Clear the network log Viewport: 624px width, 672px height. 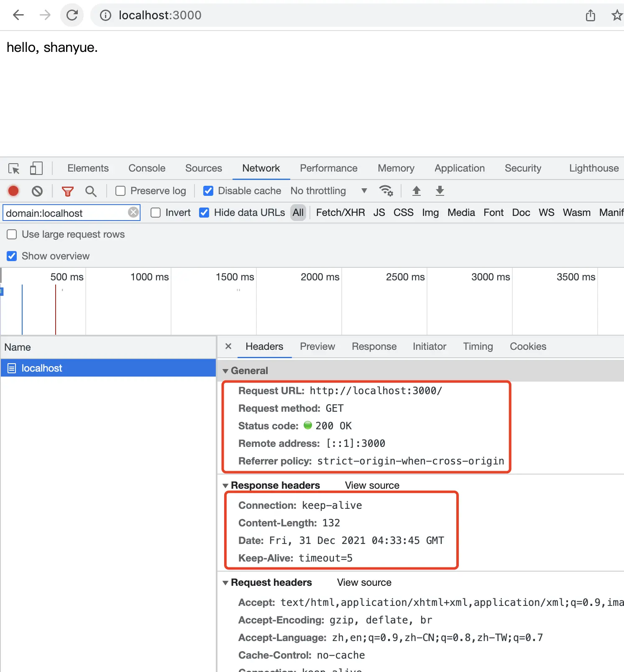37,191
